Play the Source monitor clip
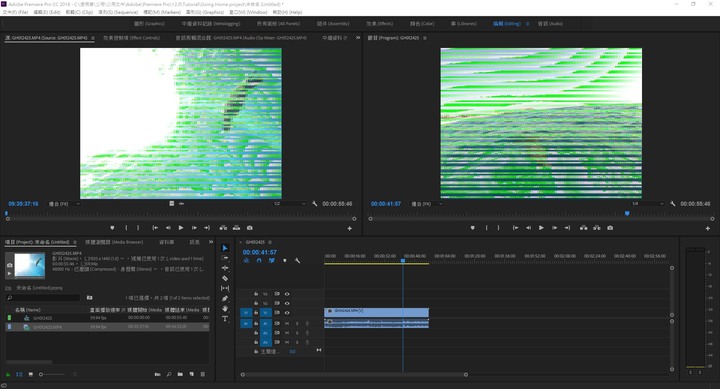This screenshot has height=389, width=720. pyautogui.click(x=181, y=228)
